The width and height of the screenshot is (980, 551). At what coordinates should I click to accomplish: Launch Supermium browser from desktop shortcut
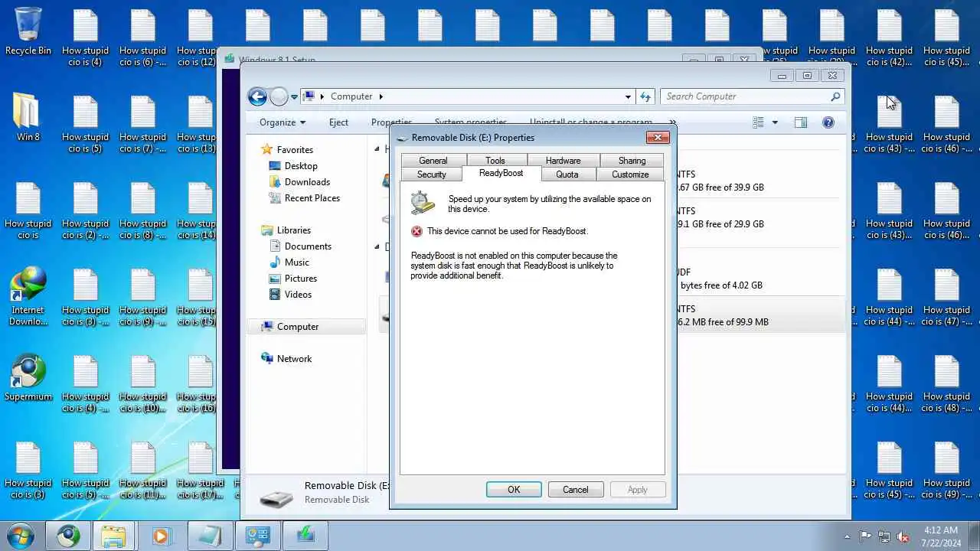point(28,377)
